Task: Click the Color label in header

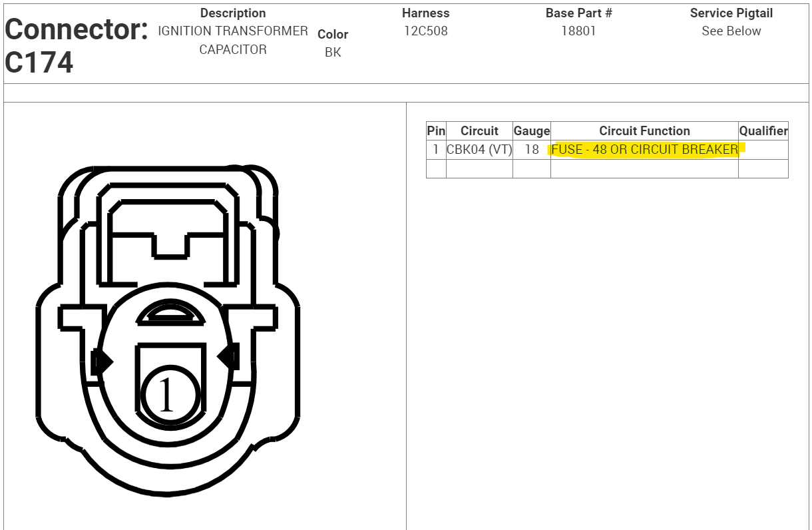Action: (x=333, y=34)
